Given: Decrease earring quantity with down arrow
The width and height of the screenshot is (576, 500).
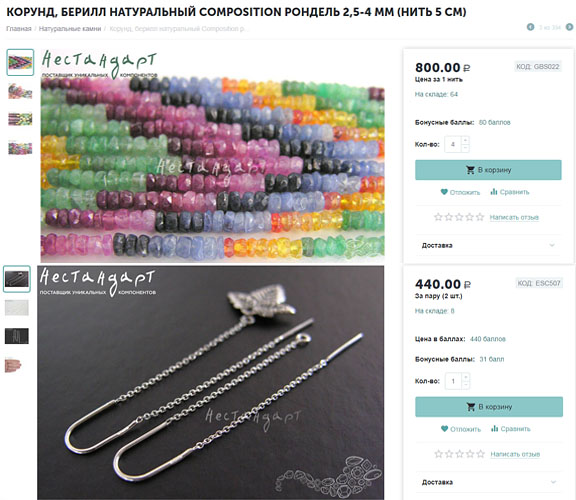Looking at the screenshot, I should pyautogui.click(x=465, y=385).
